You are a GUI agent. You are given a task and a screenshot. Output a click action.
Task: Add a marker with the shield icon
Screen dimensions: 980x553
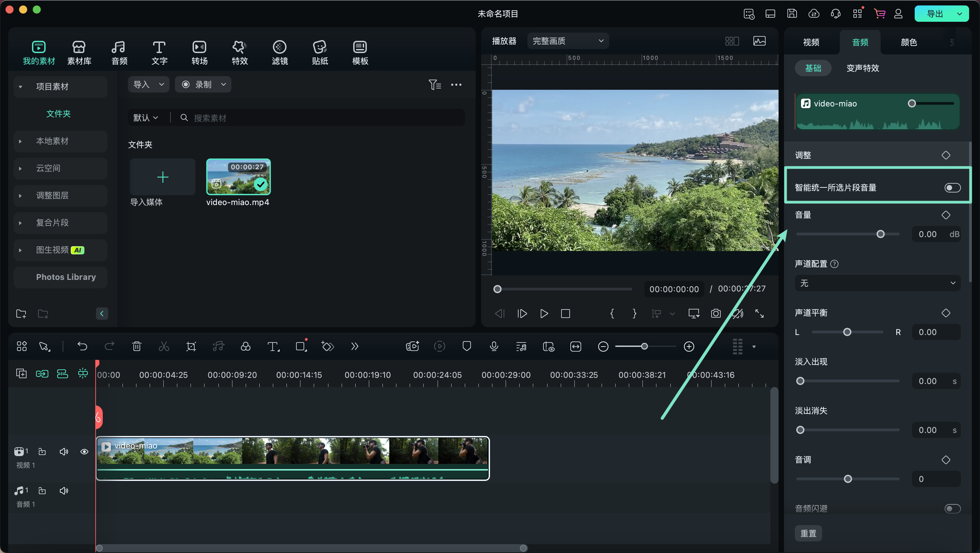coord(467,347)
